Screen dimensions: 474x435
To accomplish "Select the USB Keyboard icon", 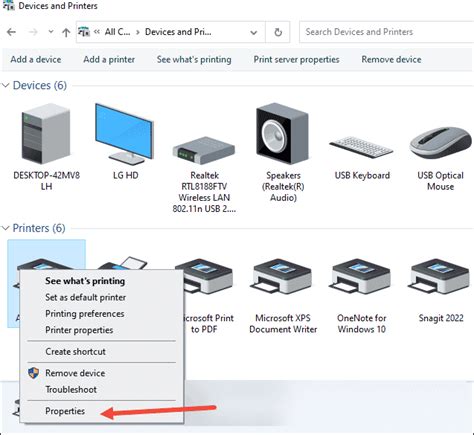I will [x=361, y=147].
